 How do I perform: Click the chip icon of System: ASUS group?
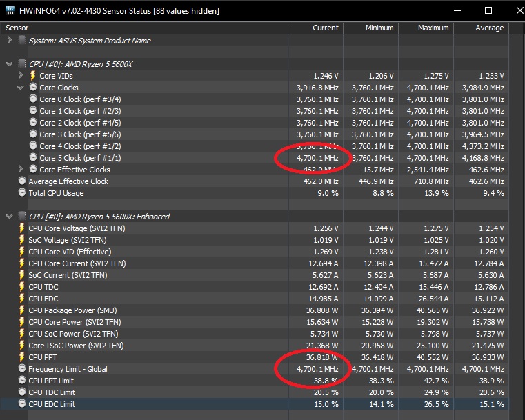tap(22, 40)
